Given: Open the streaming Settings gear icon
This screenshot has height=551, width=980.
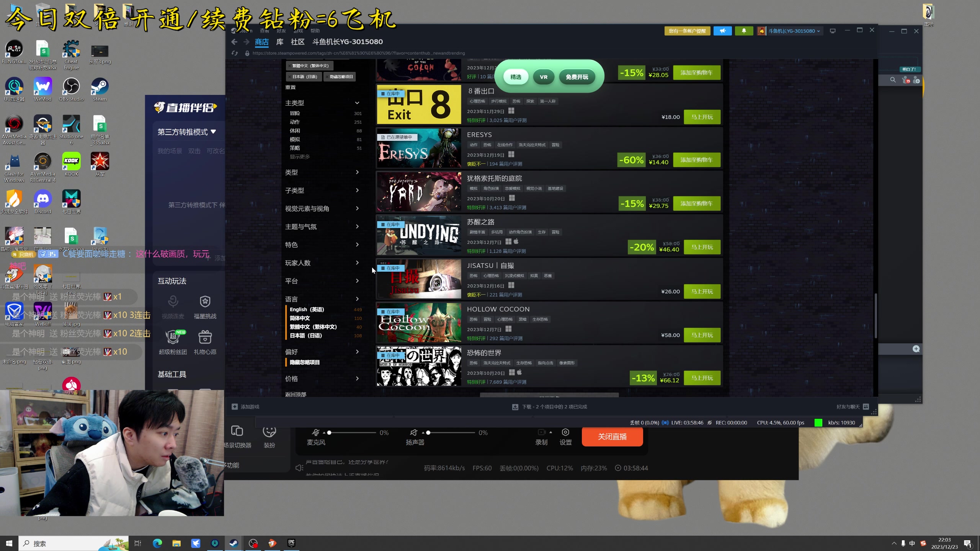Looking at the screenshot, I should 565,432.
